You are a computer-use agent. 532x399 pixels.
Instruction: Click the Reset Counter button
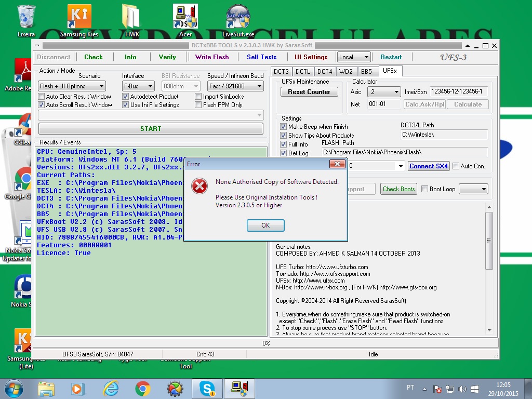[x=309, y=91]
